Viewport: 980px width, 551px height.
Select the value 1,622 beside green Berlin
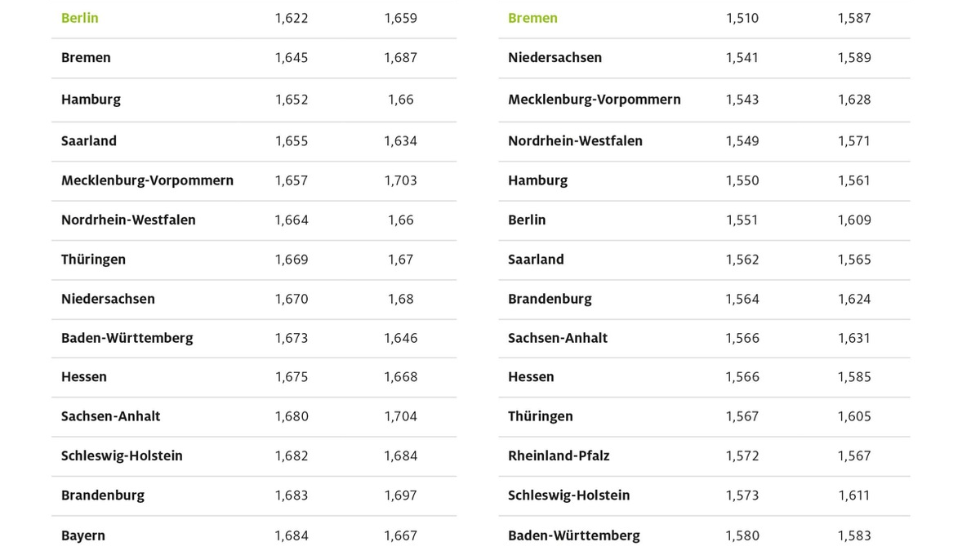pos(292,18)
